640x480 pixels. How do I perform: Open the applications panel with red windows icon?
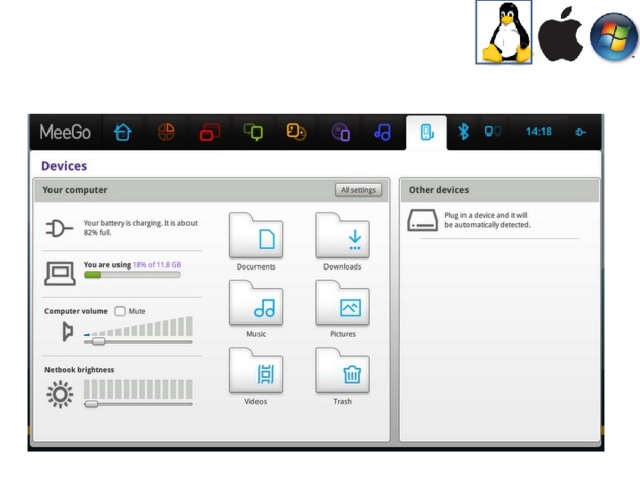210,132
